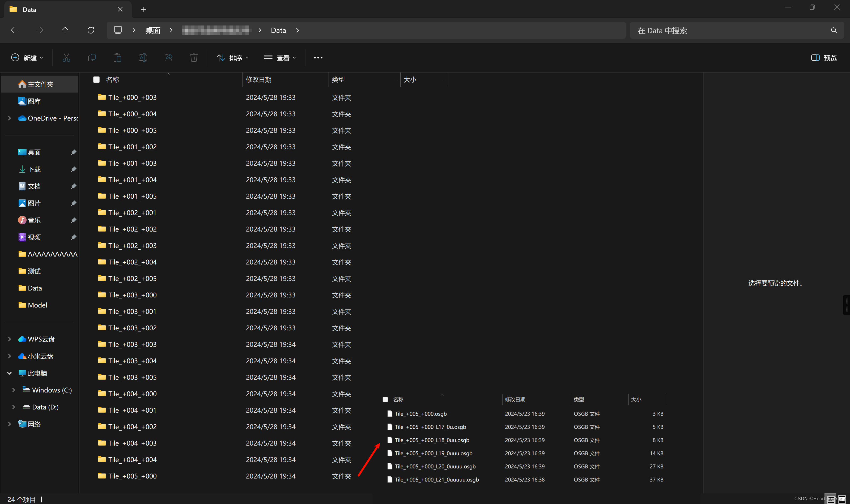Screen dimensions: 850x504
Task: Click the Share icon in the toolbar
Action: (x=168, y=58)
